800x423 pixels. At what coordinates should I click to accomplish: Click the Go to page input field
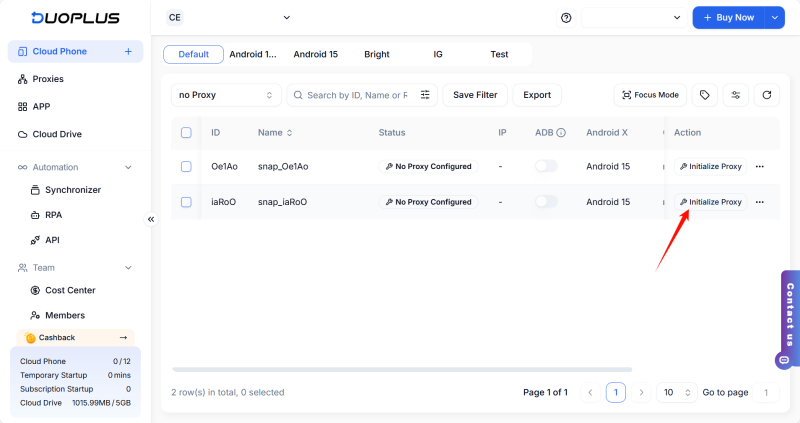coord(766,392)
